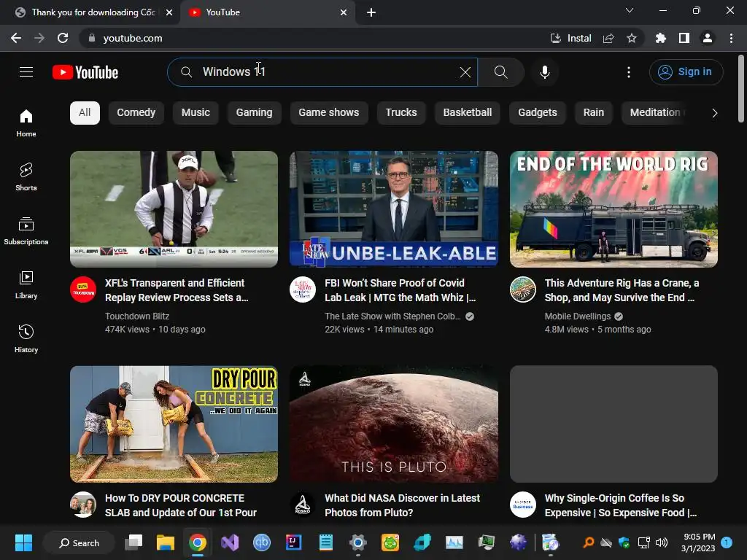
Task: Reload the YouTube page
Action: (63, 38)
